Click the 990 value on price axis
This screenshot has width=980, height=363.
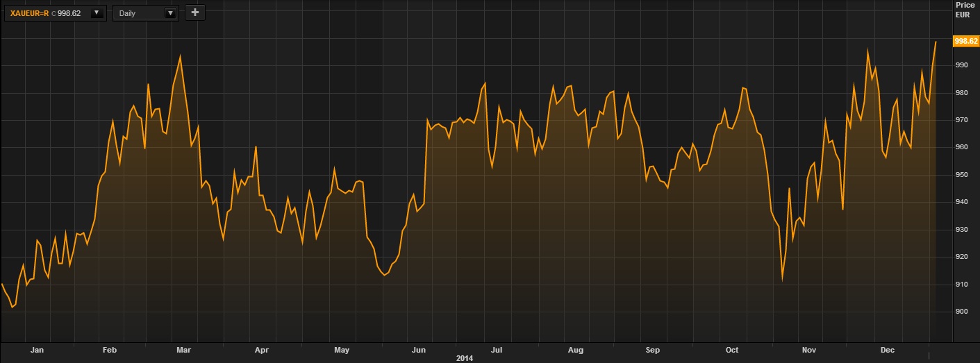[x=962, y=65]
